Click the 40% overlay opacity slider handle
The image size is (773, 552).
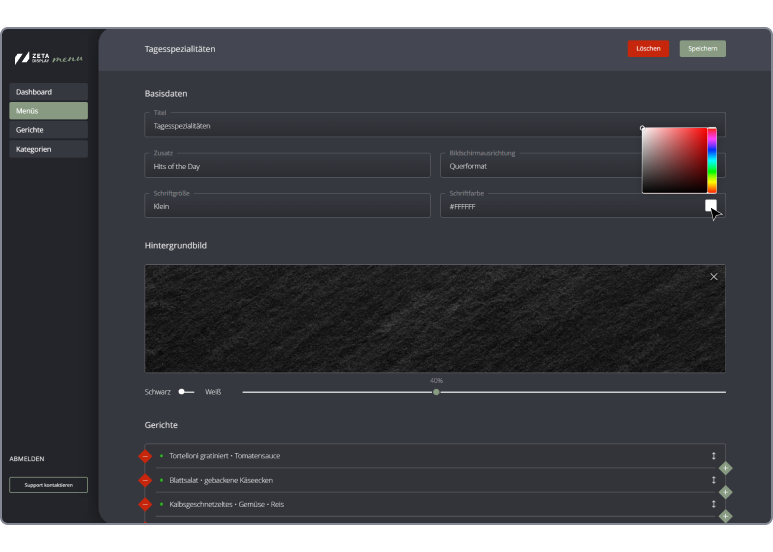[x=436, y=392]
